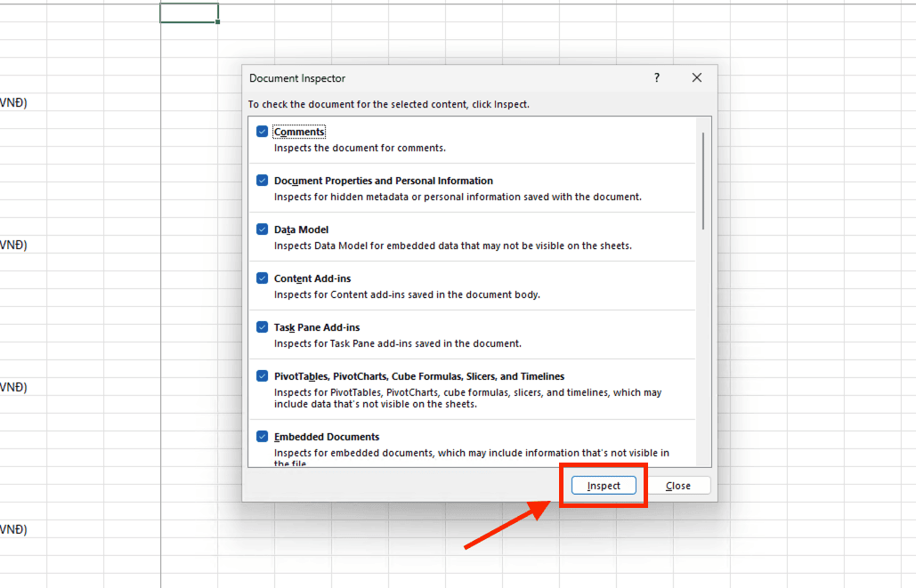
Task: Click the 'To check the document' instruction text
Action: click(x=388, y=105)
